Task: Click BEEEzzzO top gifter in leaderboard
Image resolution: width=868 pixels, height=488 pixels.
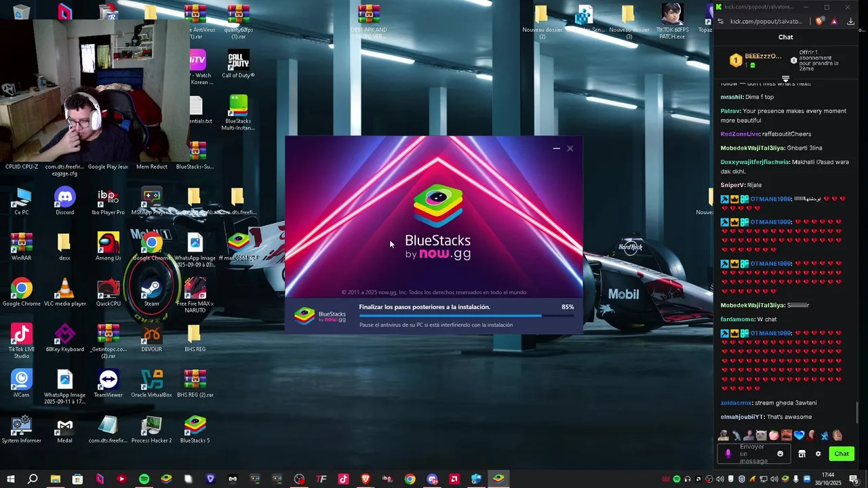Action: pyautogui.click(x=755, y=60)
